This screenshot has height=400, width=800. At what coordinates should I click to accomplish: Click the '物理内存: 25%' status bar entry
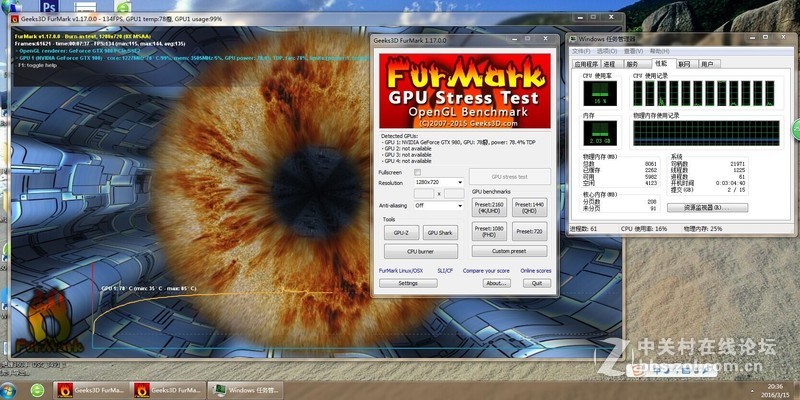[x=703, y=229]
